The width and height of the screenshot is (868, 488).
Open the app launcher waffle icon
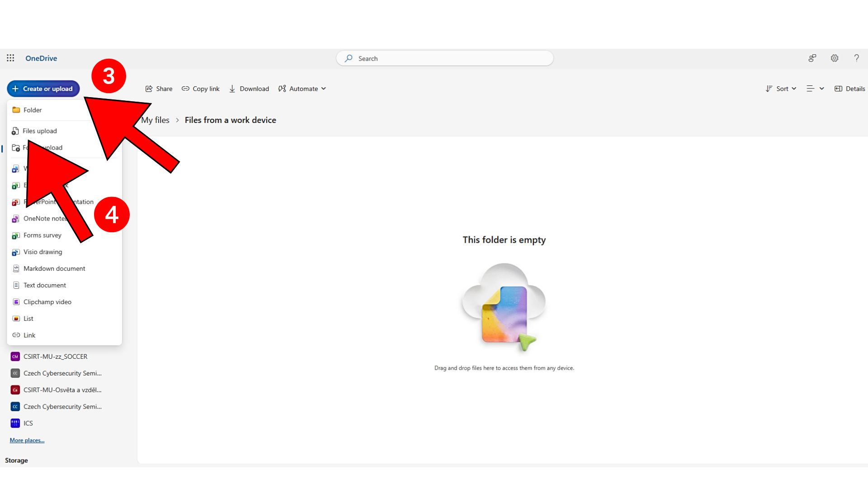pyautogui.click(x=10, y=58)
